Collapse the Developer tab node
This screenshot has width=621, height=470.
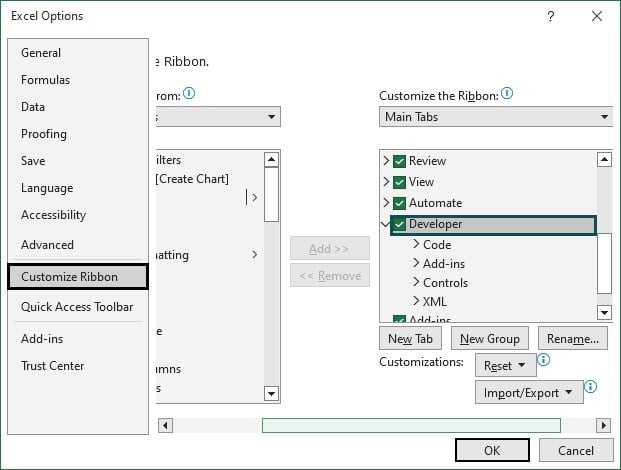tap(385, 225)
